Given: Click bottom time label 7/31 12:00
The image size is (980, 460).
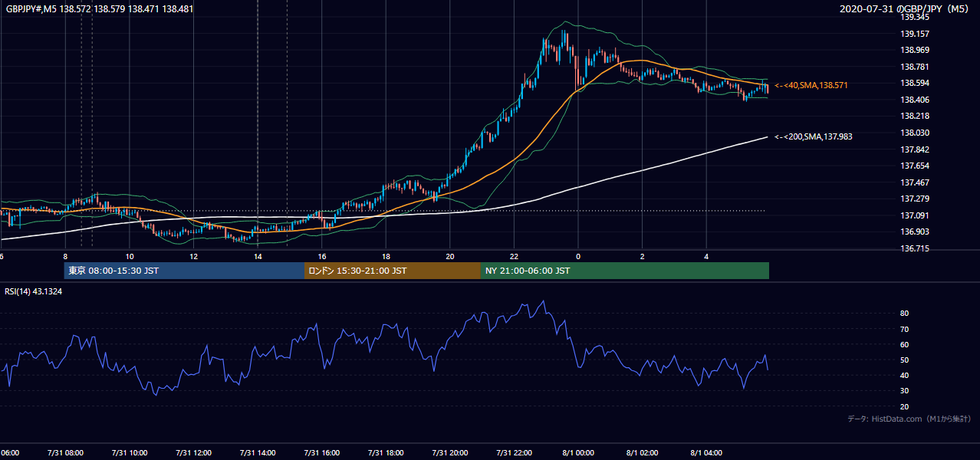Looking at the screenshot, I should (193, 453).
